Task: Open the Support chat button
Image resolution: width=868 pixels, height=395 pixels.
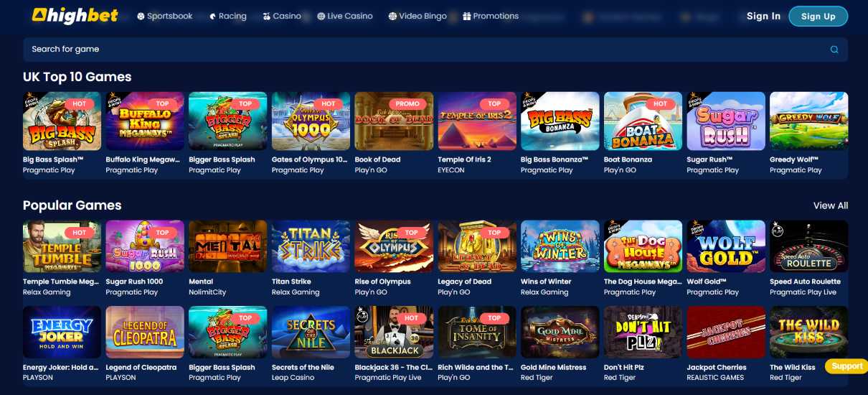Action: (846, 366)
